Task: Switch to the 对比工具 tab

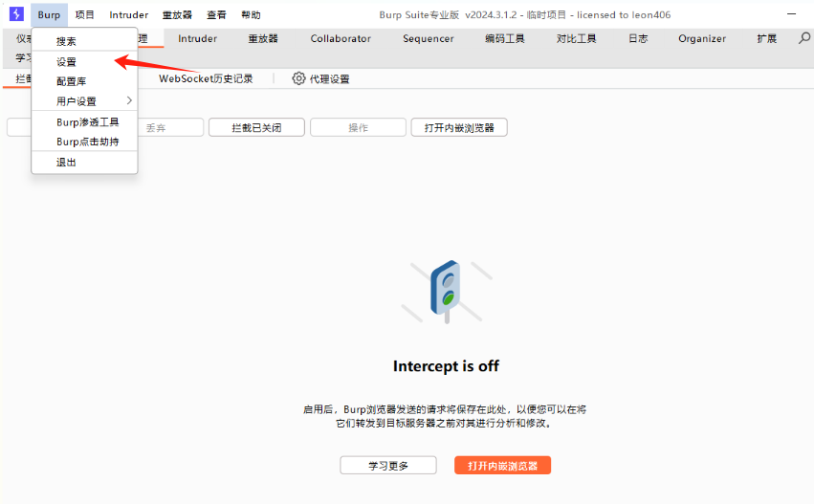Action: [576, 38]
